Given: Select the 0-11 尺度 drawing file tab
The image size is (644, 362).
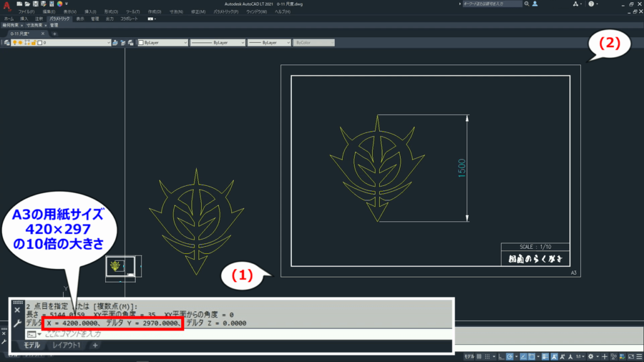Looking at the screenshot, I should 19,34.
